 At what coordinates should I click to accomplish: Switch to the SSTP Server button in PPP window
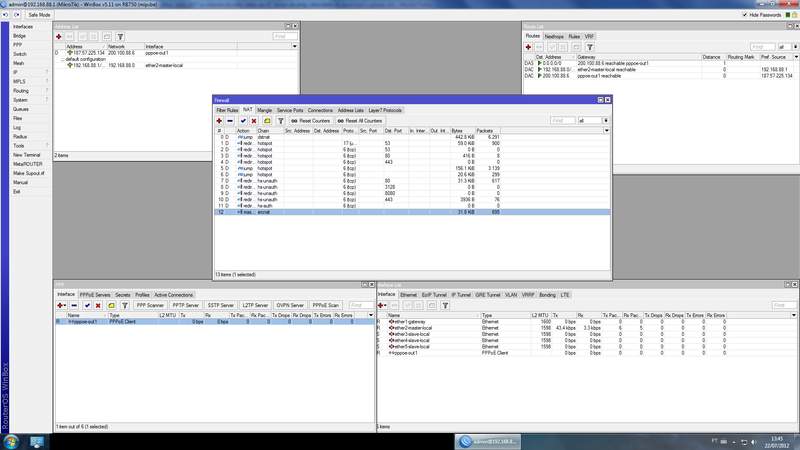click(220, 305)
